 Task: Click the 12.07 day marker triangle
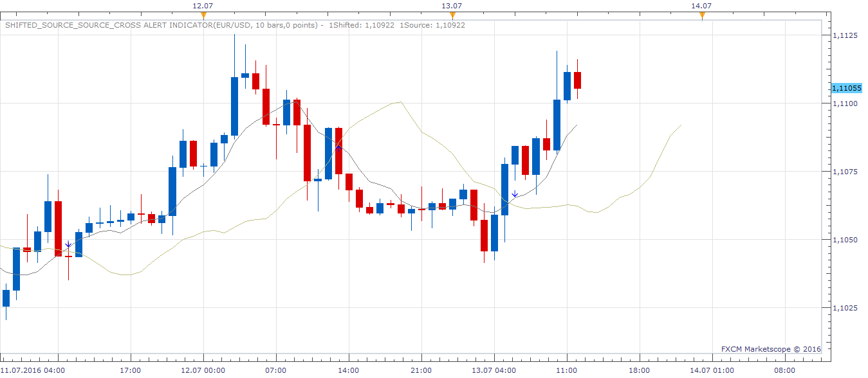(203, 14)
